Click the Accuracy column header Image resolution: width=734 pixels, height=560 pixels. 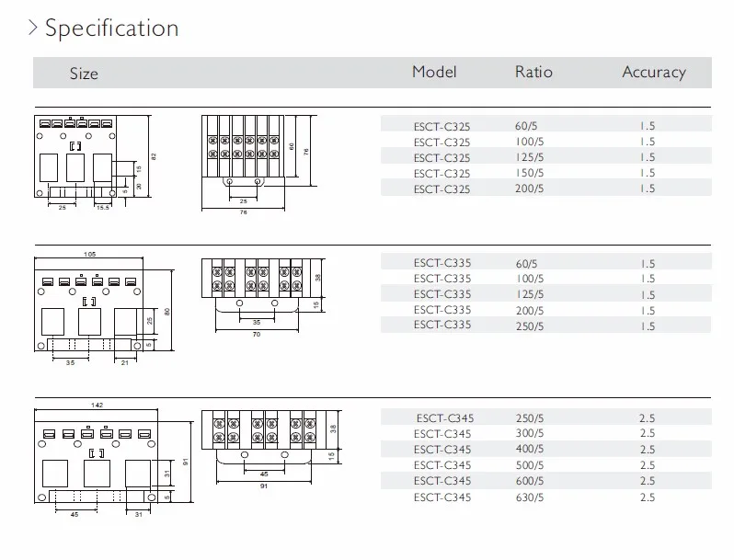click(654, 72)
